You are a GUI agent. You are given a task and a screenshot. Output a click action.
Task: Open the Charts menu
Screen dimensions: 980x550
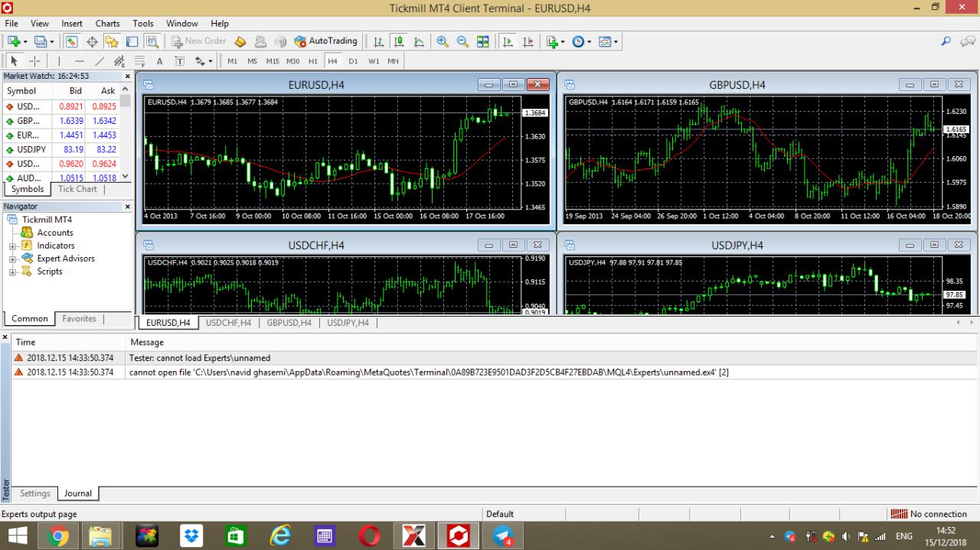[x=107, y=24]
